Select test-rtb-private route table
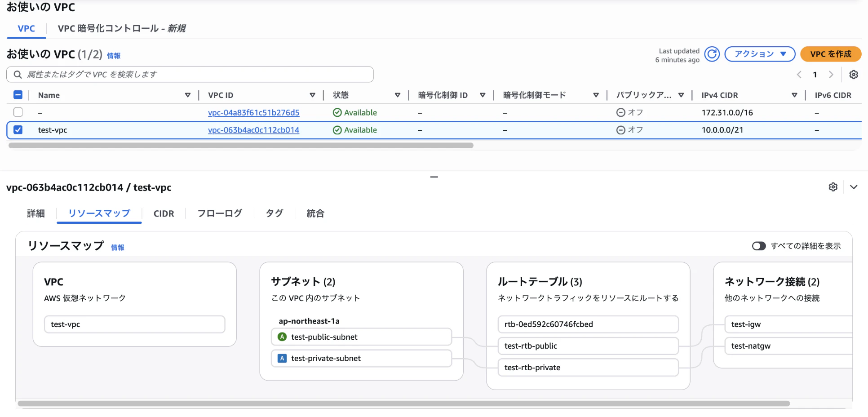 pos(588,367)
